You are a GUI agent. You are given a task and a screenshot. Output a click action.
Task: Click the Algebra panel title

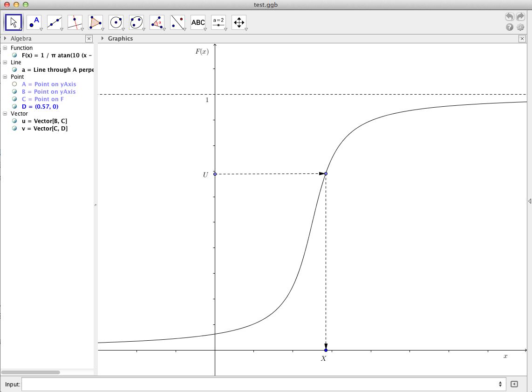[20, 38]
